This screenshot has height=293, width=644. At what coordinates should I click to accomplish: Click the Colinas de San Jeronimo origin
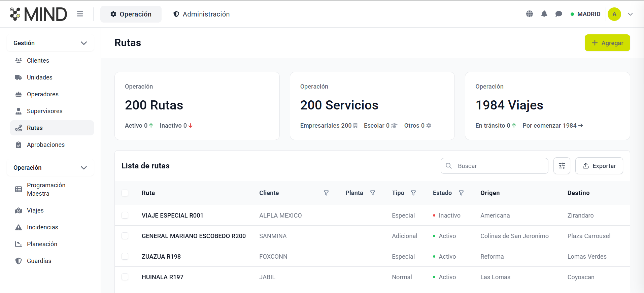tap(514, 236)
